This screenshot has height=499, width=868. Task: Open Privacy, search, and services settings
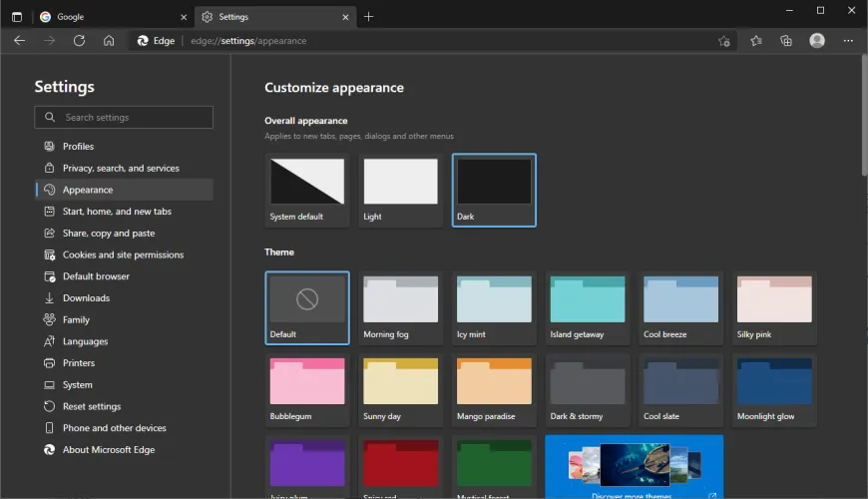pos(121,168)
